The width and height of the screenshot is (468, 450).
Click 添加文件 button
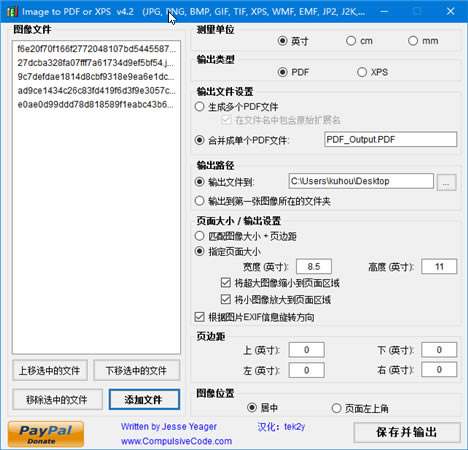144,399
